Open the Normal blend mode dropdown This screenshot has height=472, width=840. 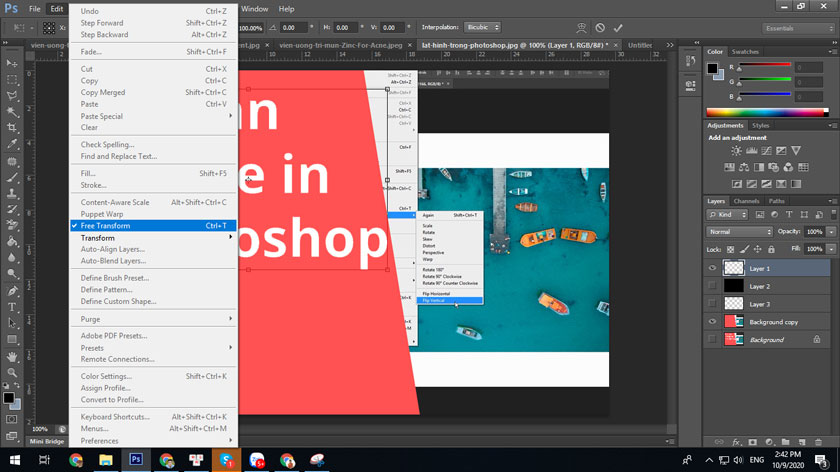point(740,232)
